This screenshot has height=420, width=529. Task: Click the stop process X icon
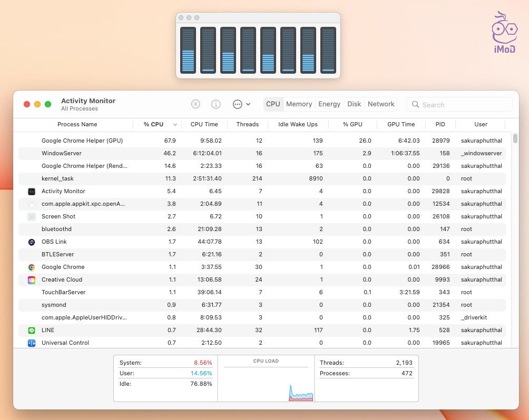[195, 104]
